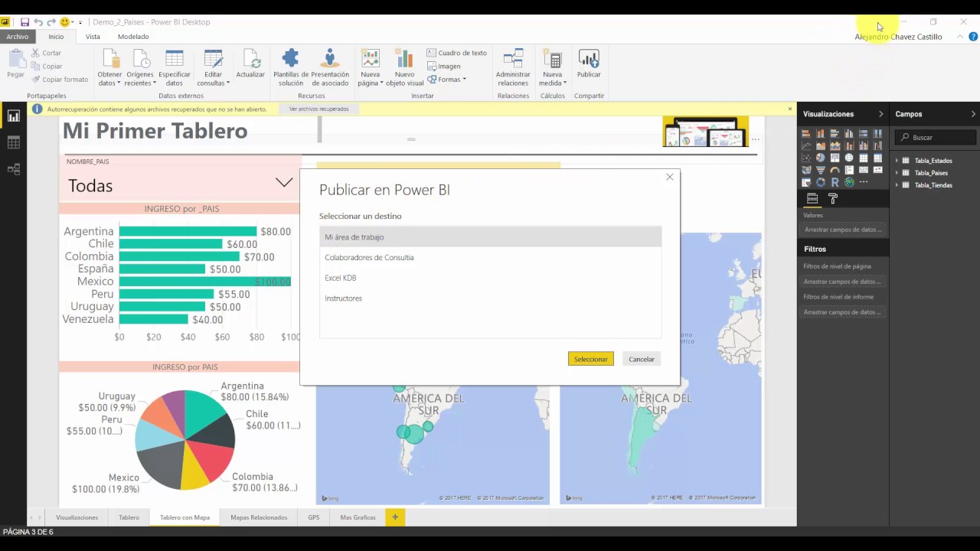Open Plantillas de solución in the ribbon
The image size is (980, 551).
click(291, 67)
